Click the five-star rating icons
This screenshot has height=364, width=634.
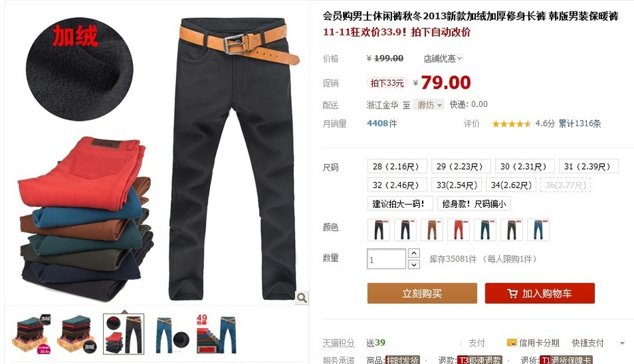point(511,124)
